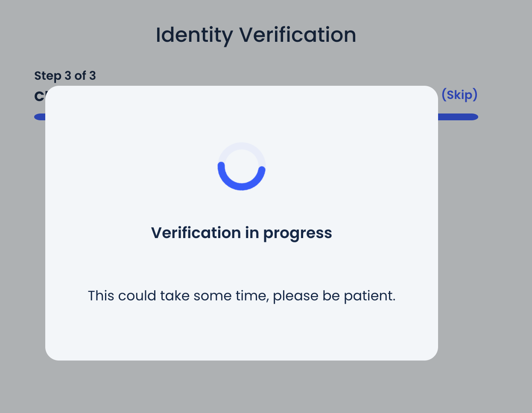Click the word 'progress' in modal heading

pyautogui.click(x=297, y=233)
